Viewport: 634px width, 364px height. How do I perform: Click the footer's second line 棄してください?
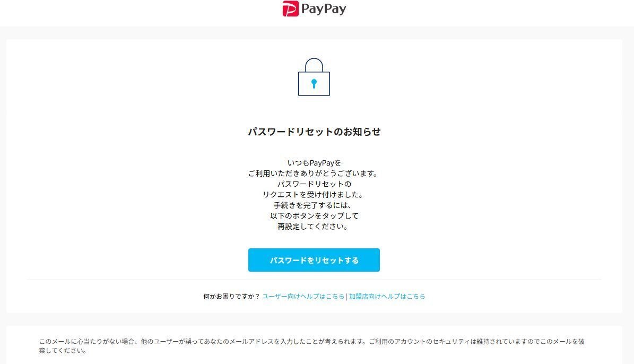coord(63,351)
